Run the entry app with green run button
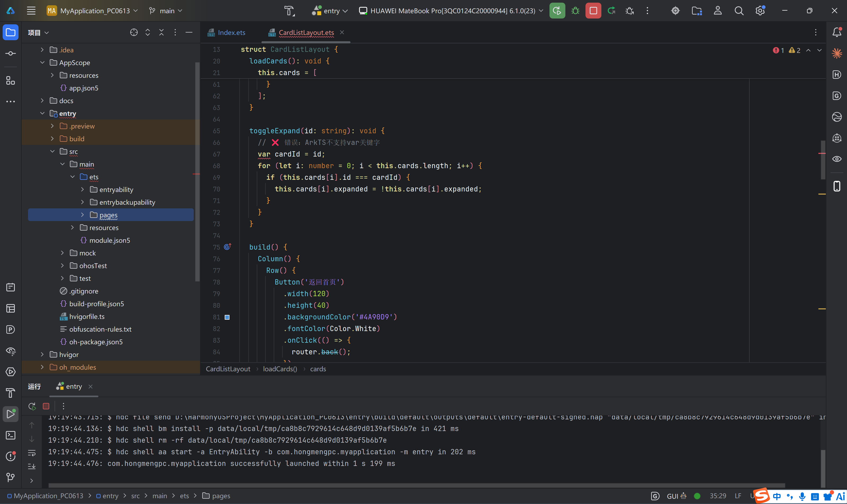The image size is (847, 504). point(557,11)
